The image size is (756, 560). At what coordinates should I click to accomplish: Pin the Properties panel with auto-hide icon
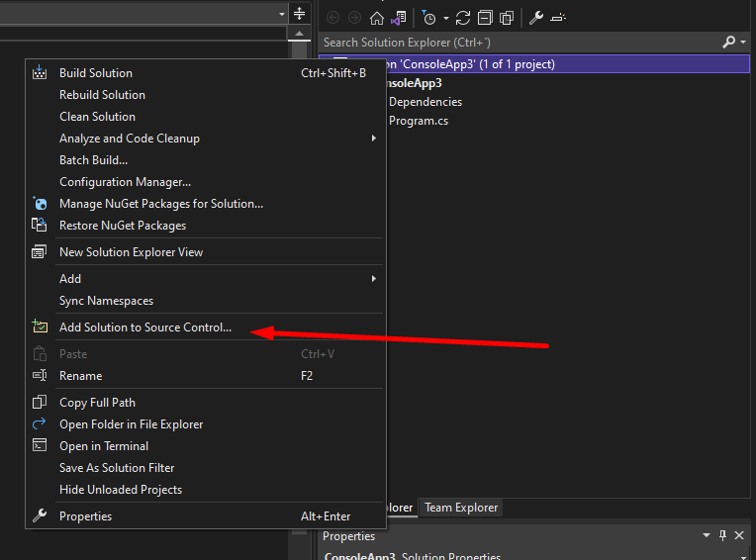point(722,535)
